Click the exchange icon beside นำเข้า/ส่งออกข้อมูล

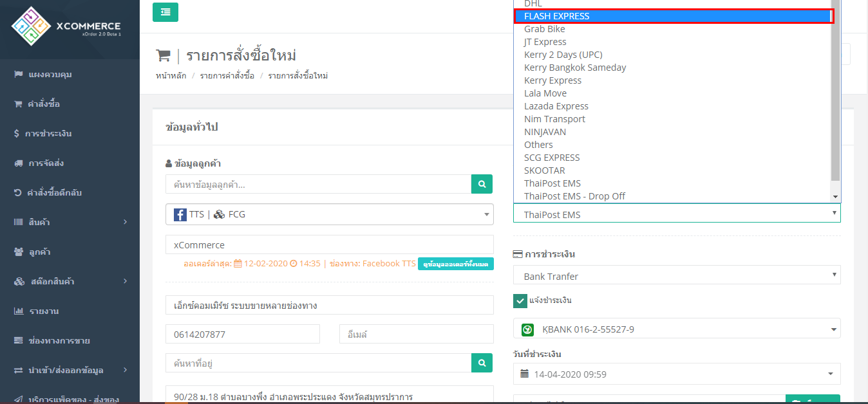click(x=19, y=371)
